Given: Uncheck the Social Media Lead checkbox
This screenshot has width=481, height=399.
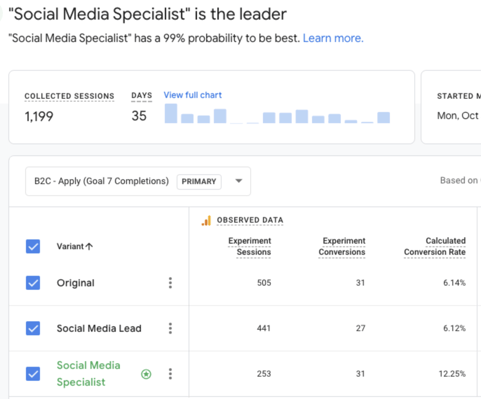Looking at the screenshot, I should [33, 328].
